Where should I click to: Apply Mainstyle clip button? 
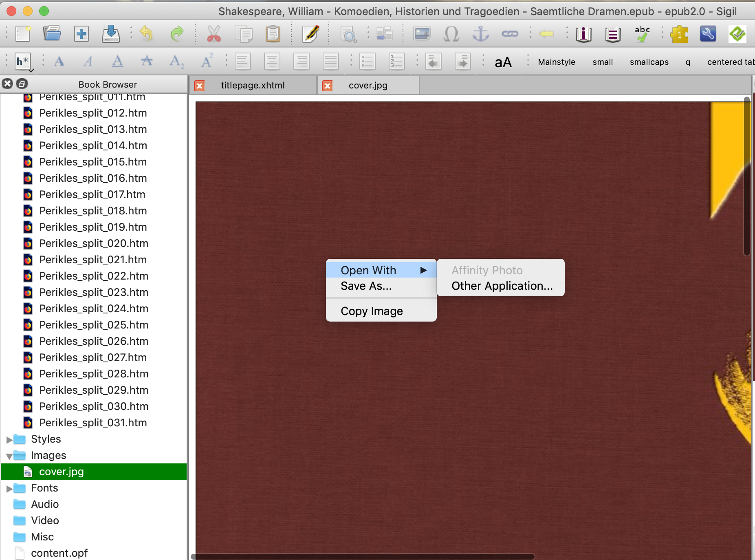pos(557,62)
